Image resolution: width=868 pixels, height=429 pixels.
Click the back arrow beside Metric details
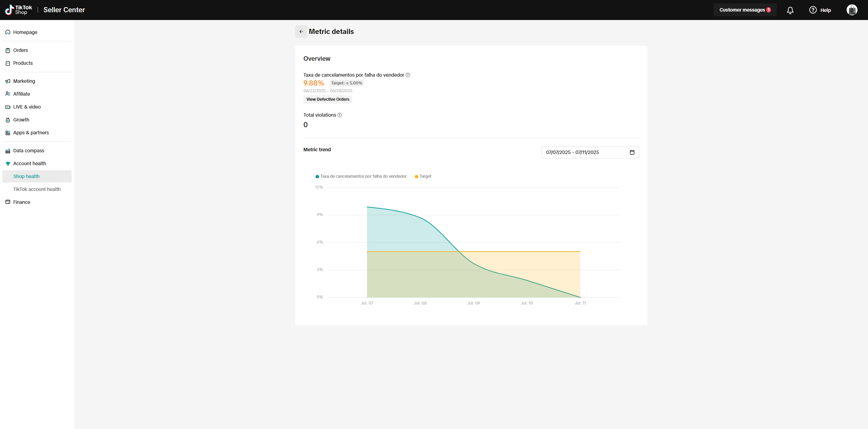point(301,32)
